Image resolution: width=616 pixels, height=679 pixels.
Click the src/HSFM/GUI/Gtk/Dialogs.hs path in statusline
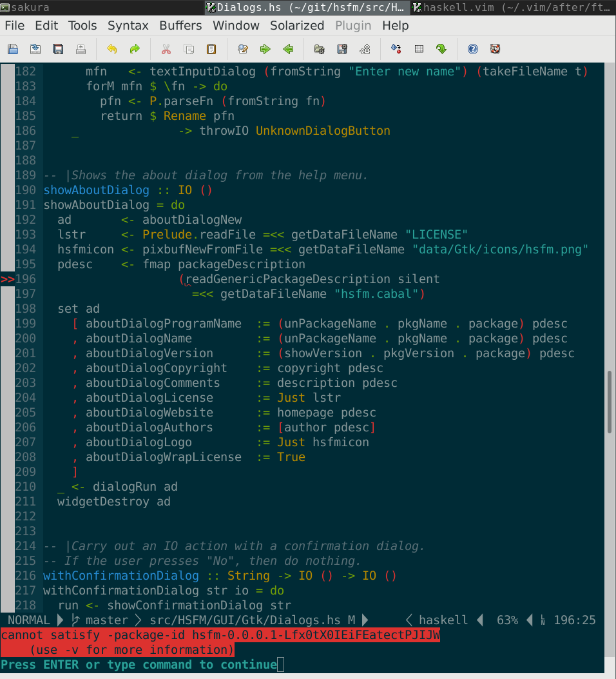click(245, 620)
